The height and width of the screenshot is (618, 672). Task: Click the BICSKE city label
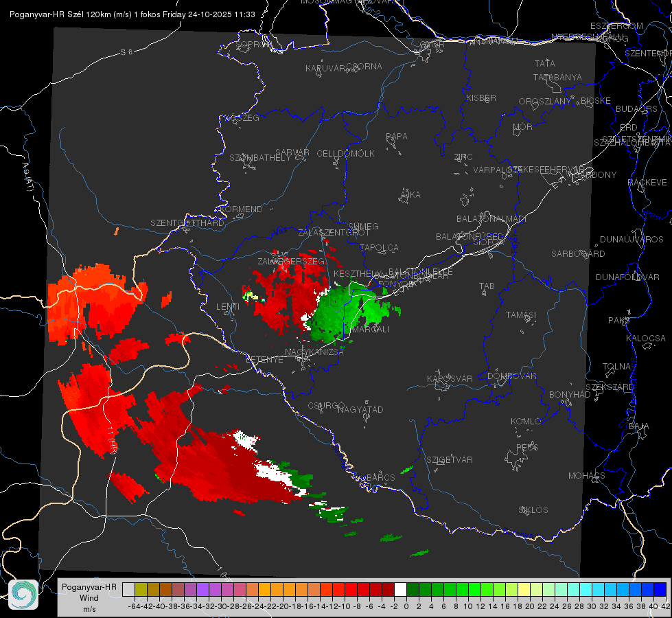pyautogui.click(x=595, y=100)
